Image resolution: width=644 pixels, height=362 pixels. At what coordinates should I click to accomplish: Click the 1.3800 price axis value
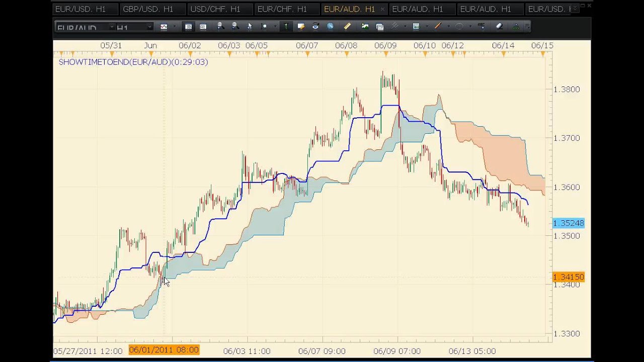tap(567, 89)
